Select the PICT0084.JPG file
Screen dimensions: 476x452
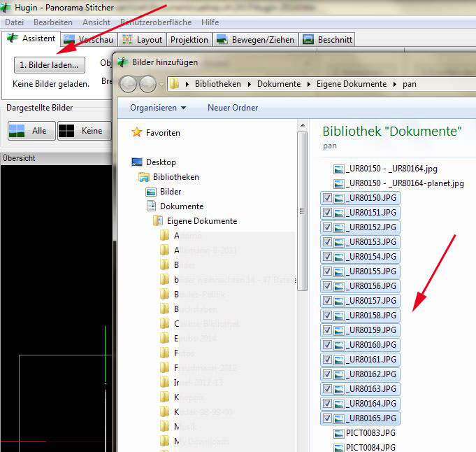tap(365, 447)
